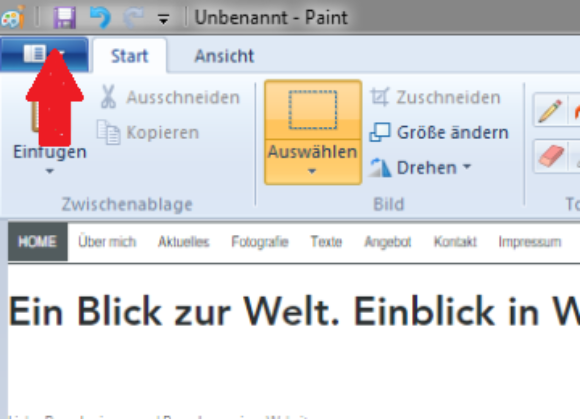The height and width of the screenshot is (419, 580).
Task: Click rectangular Auswählen selection button
Action: (x=313, y=110)
